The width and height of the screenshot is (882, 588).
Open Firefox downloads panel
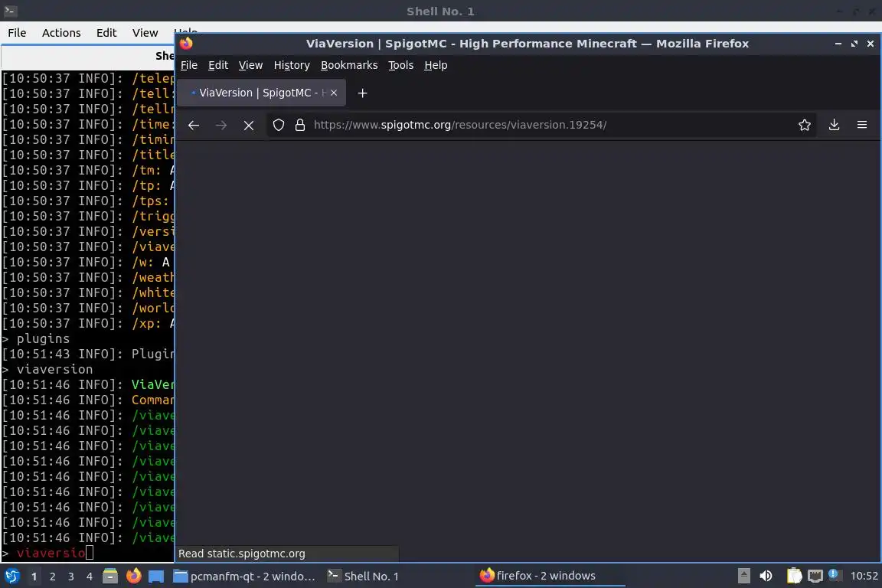[835, 125]
